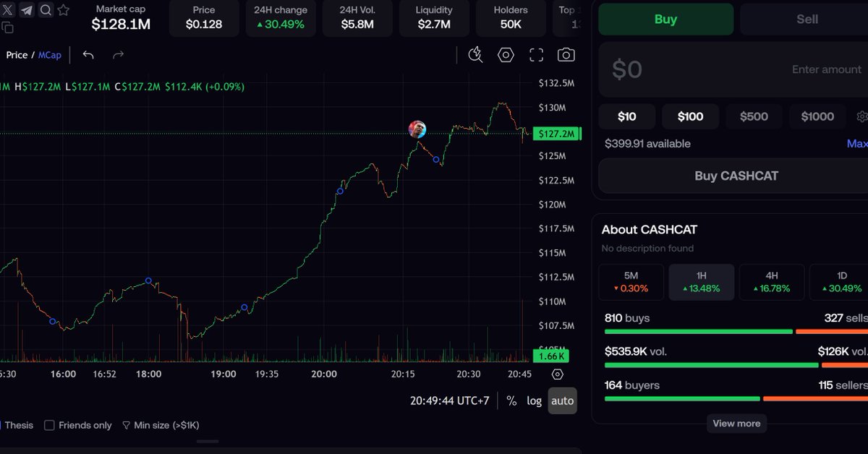Click the About CASHCAT heading

point(650,229)
